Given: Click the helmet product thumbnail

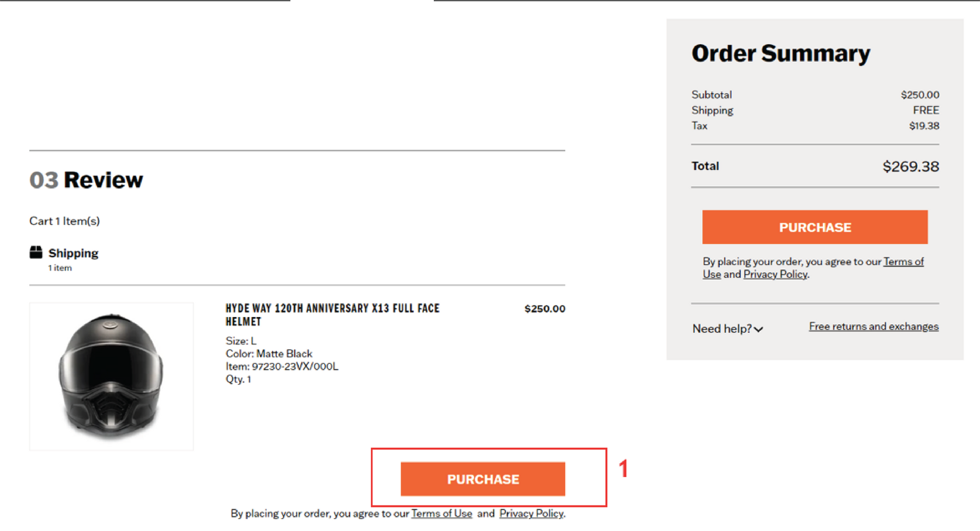Looking at the screenshot, I should click(111, 376).
